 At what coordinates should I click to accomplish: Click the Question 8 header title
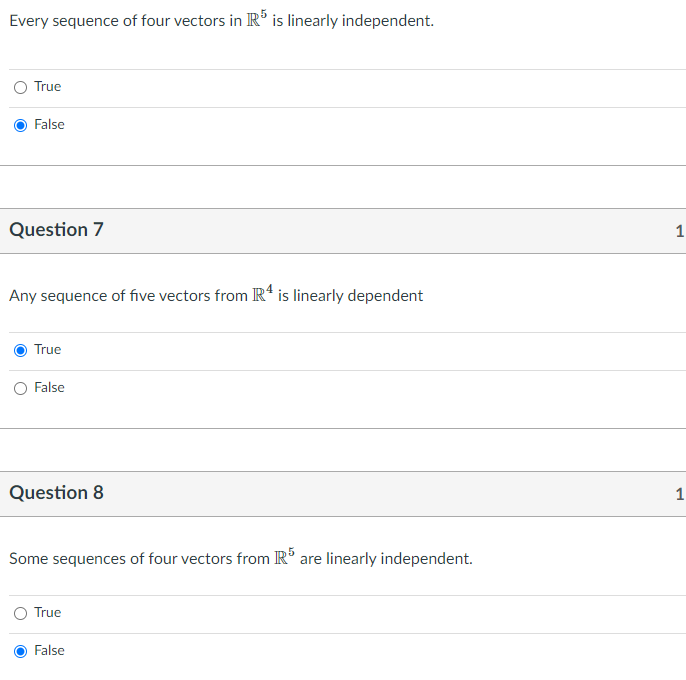pos(56,493)
